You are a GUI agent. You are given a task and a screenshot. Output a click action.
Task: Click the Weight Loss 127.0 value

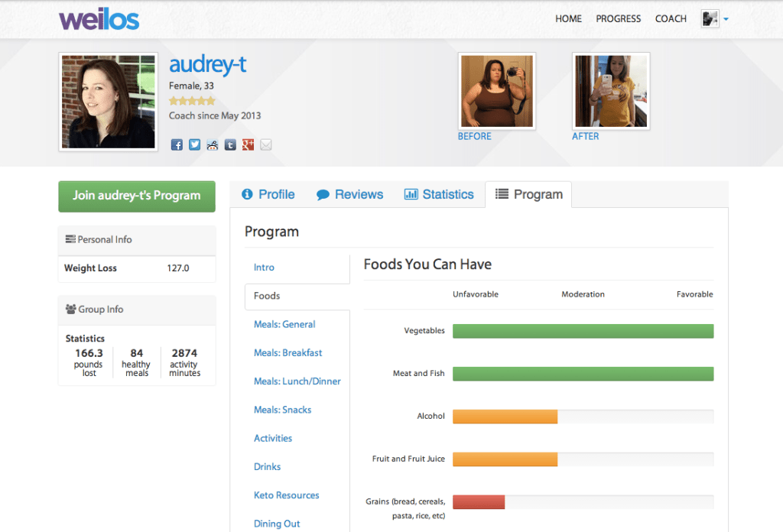[x=177, y=268]
